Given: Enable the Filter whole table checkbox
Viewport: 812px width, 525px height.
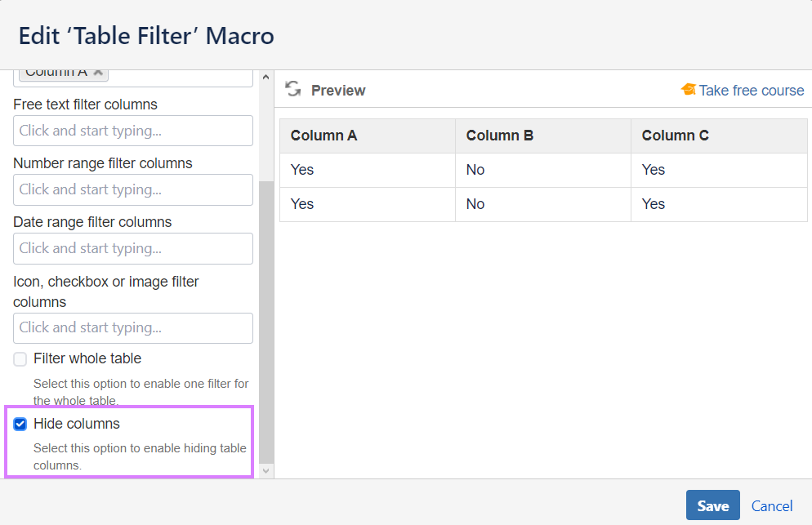Looking at the screenshot, I should point(20,359).
